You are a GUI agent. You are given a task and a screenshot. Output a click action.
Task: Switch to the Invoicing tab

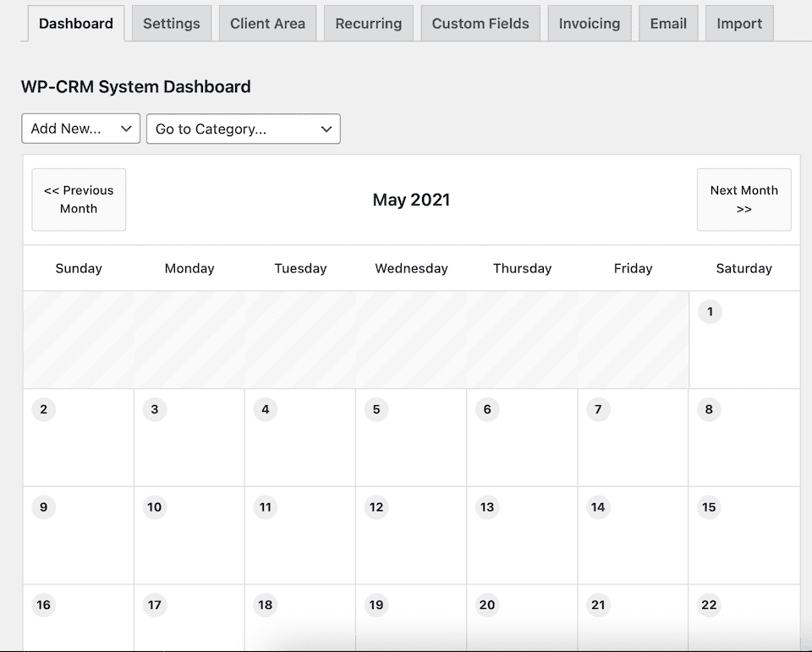coord(589,23)
